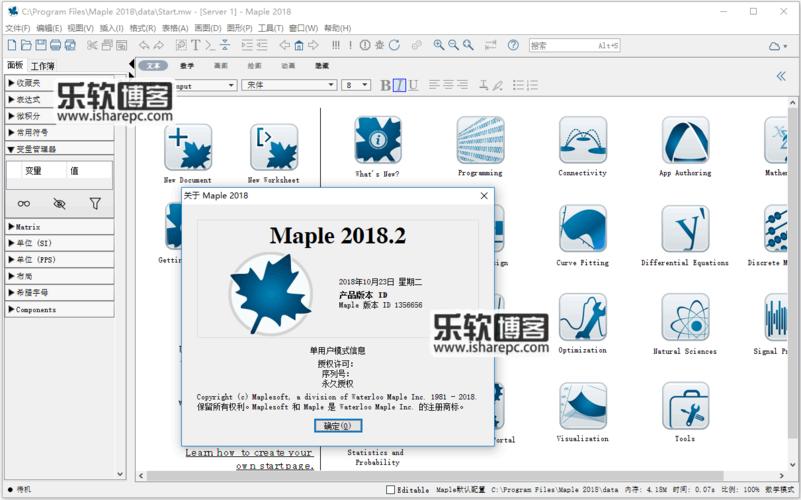Screen dimensions: 801x500
Task: Open the 宋体 font dropdown
Action: coord(289,85)
